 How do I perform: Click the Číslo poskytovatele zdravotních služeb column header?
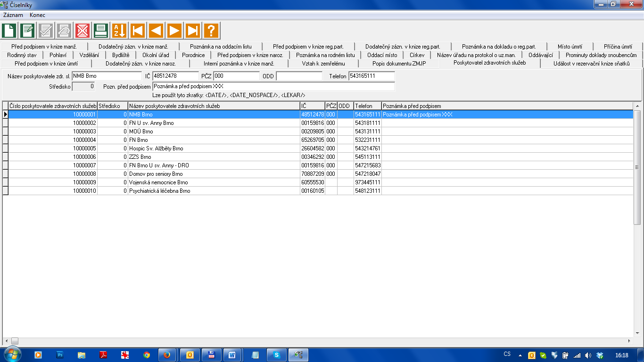point(53,106)
